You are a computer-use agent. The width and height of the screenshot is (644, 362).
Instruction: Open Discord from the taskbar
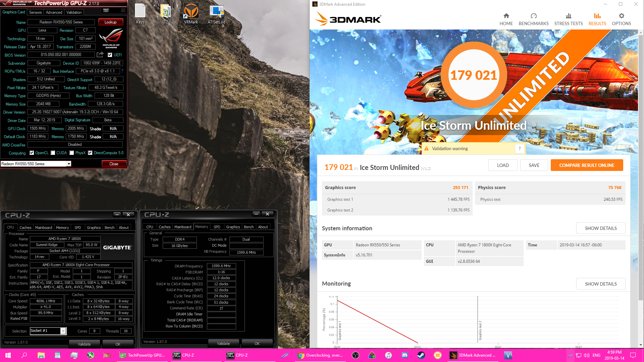(405, 355)
